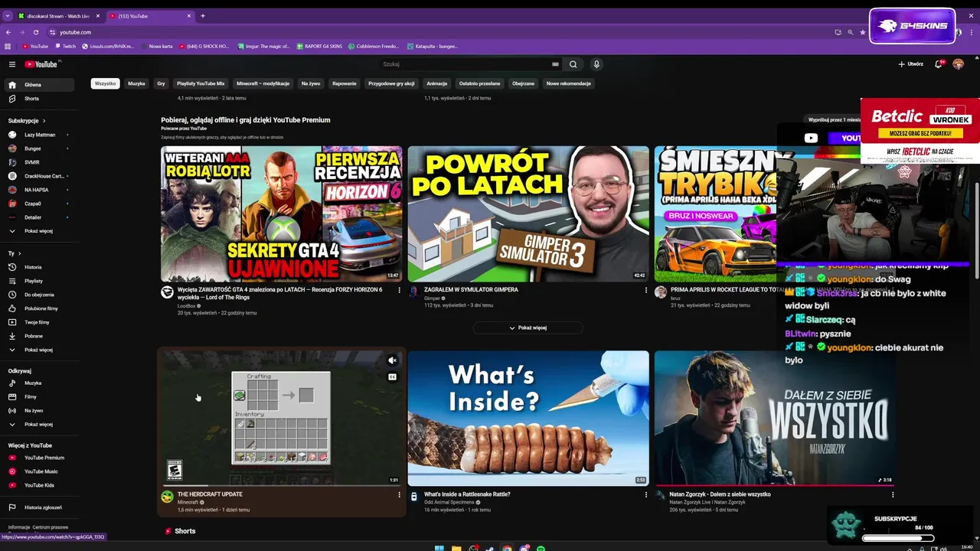This screenshot has width=980, height=551.
Task: Switch to discokarol Stream browser tab
Action: click(x=59, y=16)
